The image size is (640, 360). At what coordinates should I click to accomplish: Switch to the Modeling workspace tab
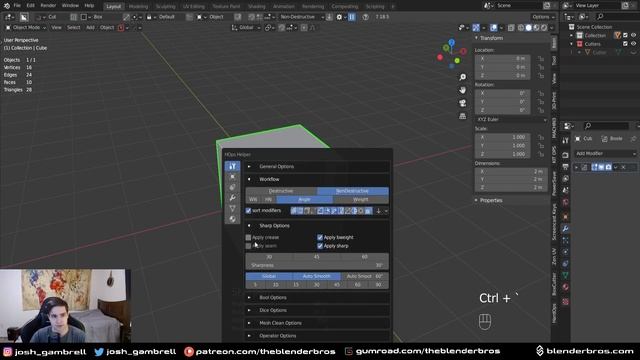pos(138,7)
